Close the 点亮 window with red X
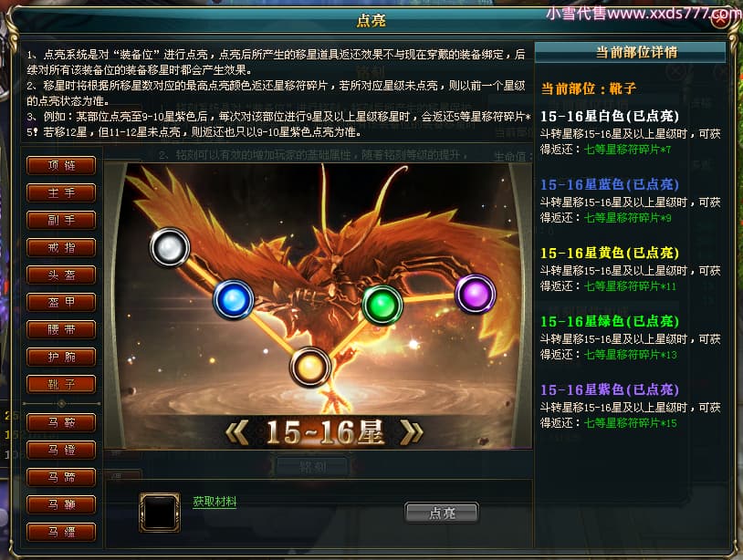 pyautogui.click(x=721, y=19)
